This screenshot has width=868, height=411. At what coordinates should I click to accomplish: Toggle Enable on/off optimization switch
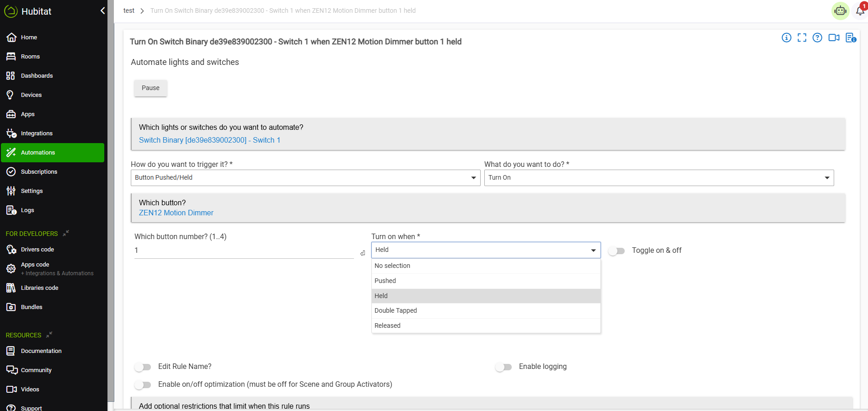click(x=143, y=385)
